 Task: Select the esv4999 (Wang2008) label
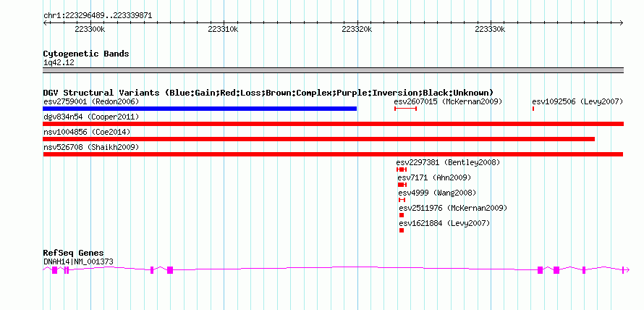pyautogui.click(x=437, y=193)
